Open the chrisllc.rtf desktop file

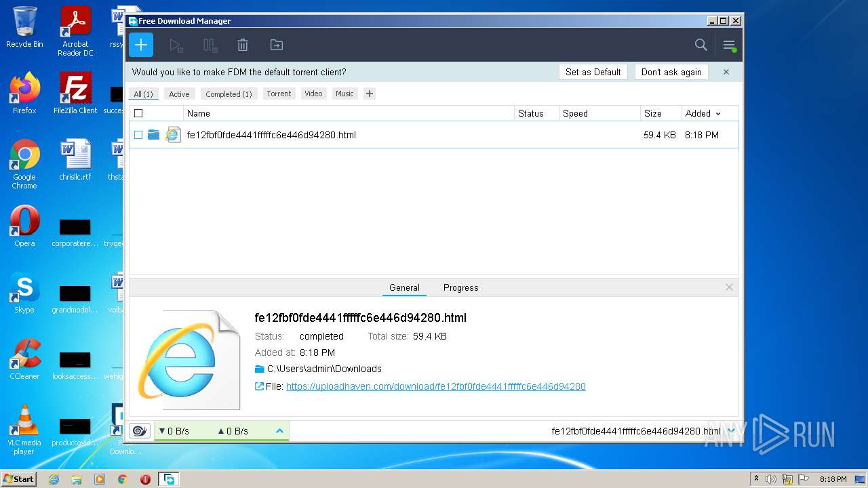(75, 160)
